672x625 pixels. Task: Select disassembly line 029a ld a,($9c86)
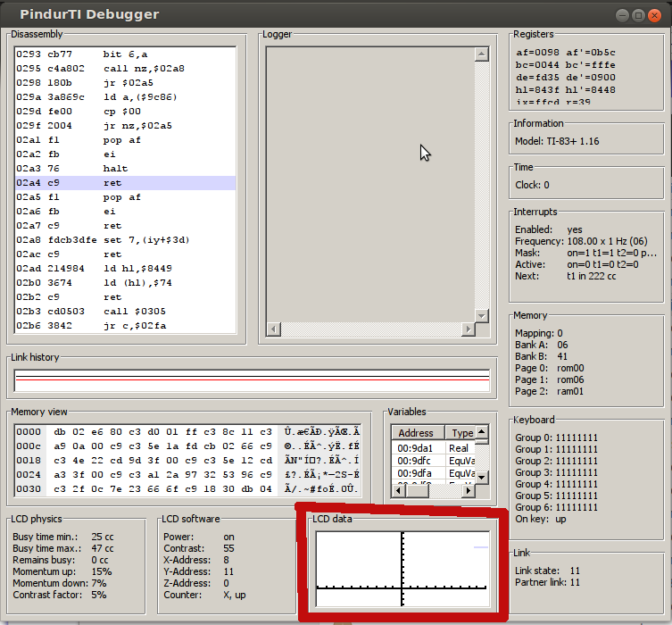tap(125, 97)
